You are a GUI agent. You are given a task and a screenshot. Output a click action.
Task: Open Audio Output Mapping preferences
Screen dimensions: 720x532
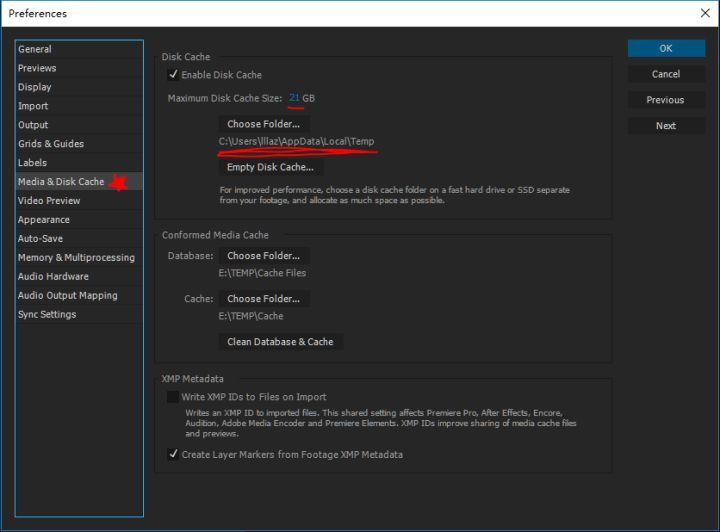pos(67,296)
